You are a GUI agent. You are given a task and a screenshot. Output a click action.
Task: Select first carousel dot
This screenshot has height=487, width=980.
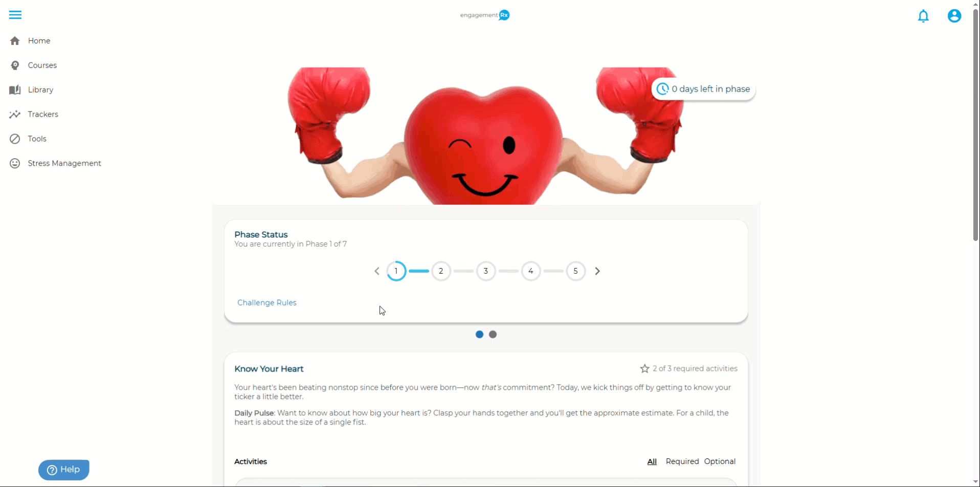[x=479, y=335]
